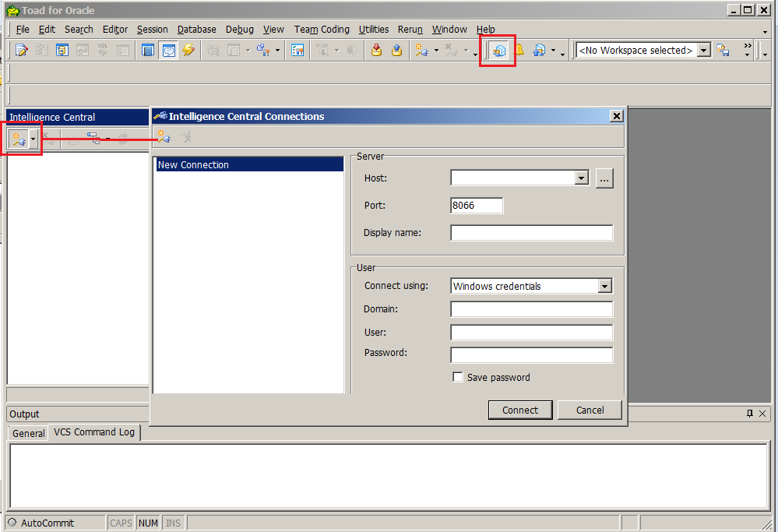Click the Commit toolbar icon

(x=376, y=51)
